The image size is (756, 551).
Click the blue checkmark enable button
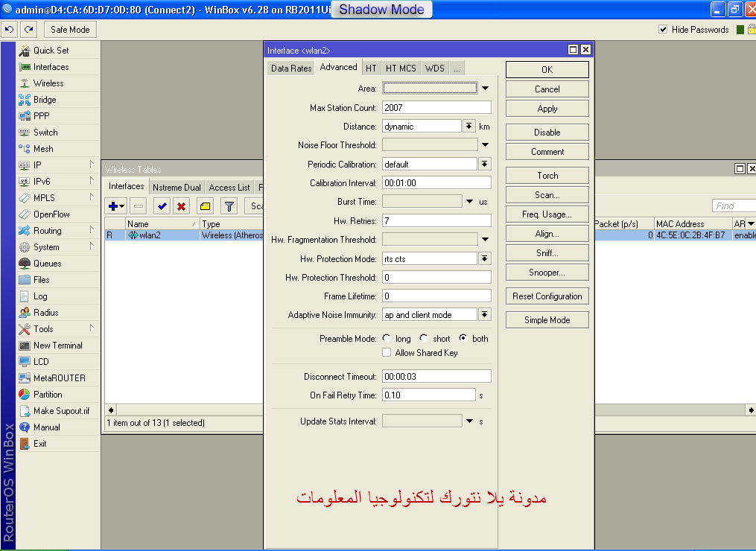[x=162, y=206]
